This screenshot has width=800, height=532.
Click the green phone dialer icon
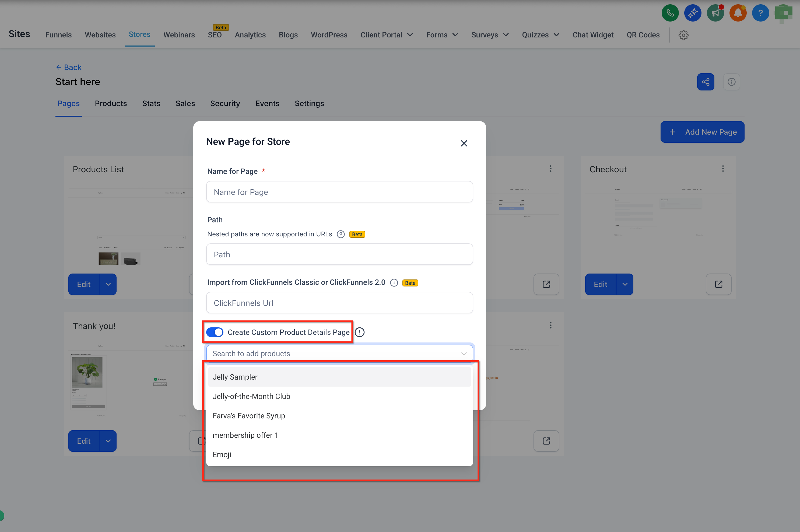670,13
